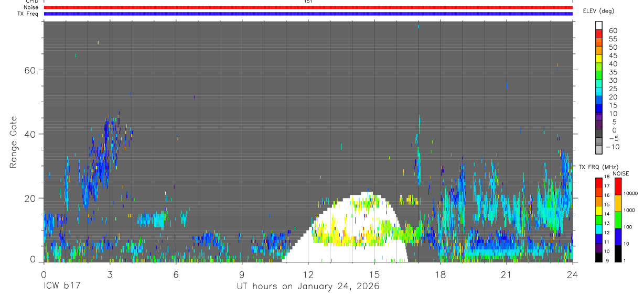Click the 18 label on TX FRQ colorbar
Image resolution: width=644 pixels, height=297 pixels.
tap(607, 177)
